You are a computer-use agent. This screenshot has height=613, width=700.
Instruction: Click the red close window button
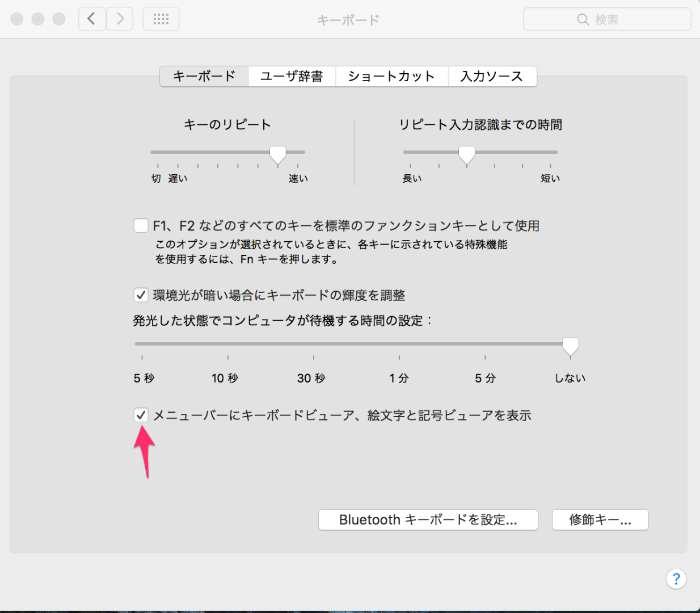tap(17, 19)
